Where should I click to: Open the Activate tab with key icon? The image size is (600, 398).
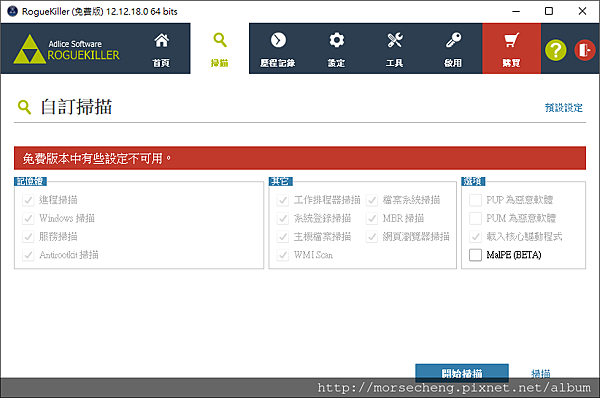[x=453, y=49]
